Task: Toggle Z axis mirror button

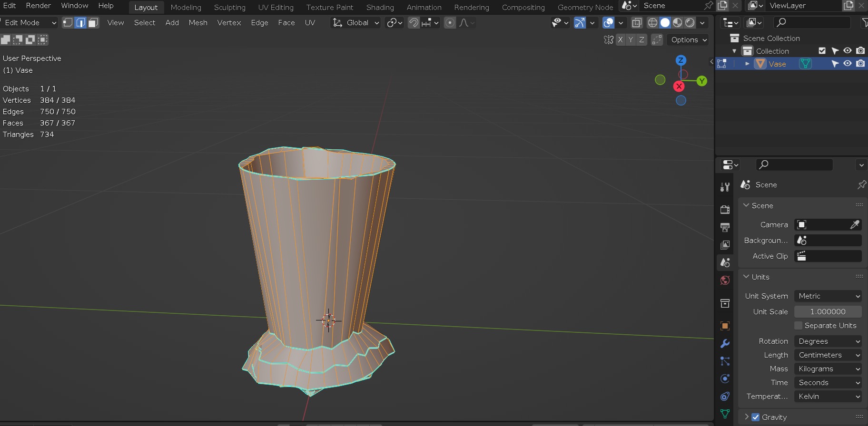Action: 641,40
